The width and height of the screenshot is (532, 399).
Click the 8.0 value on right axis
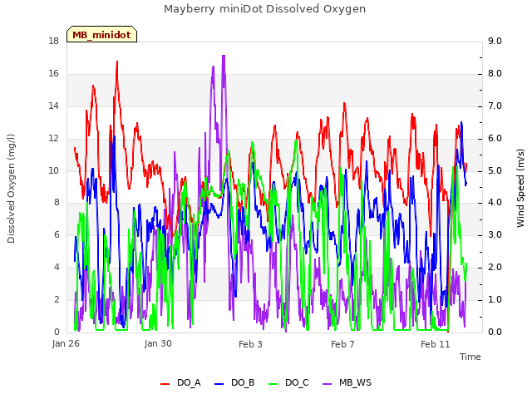point(495,74)
